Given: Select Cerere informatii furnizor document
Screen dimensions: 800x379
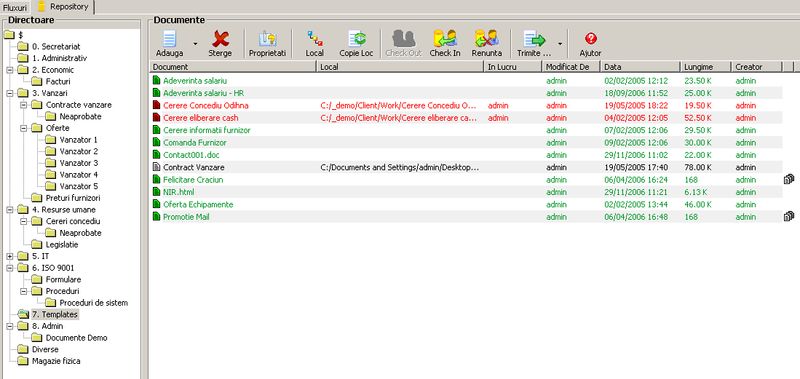Looking at the screenshot, I should pos(207,130).
